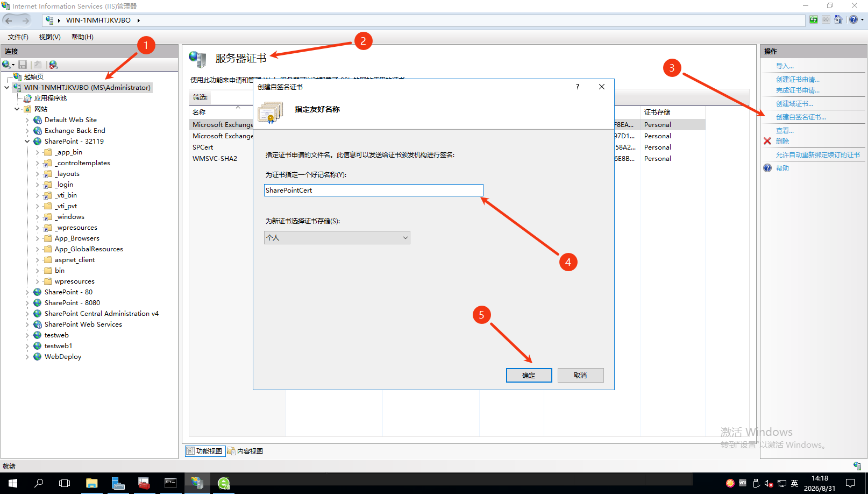
Task: Expand the Default Web Site node
Action: coord(27,120)
